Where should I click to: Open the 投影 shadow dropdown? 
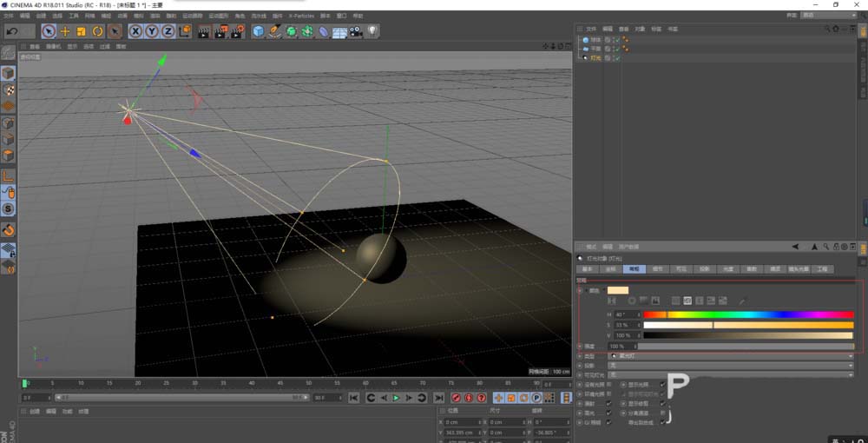pos(731,365)
